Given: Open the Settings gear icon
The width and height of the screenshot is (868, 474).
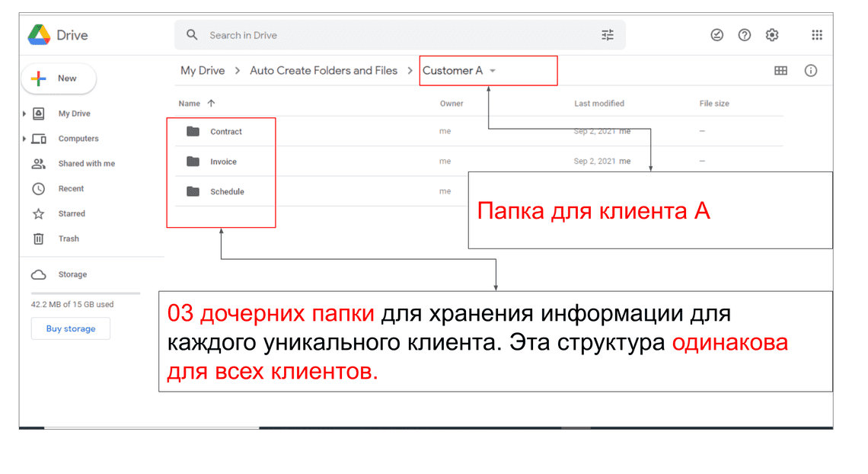Looking at the screenshot, I should coord(772,35).
